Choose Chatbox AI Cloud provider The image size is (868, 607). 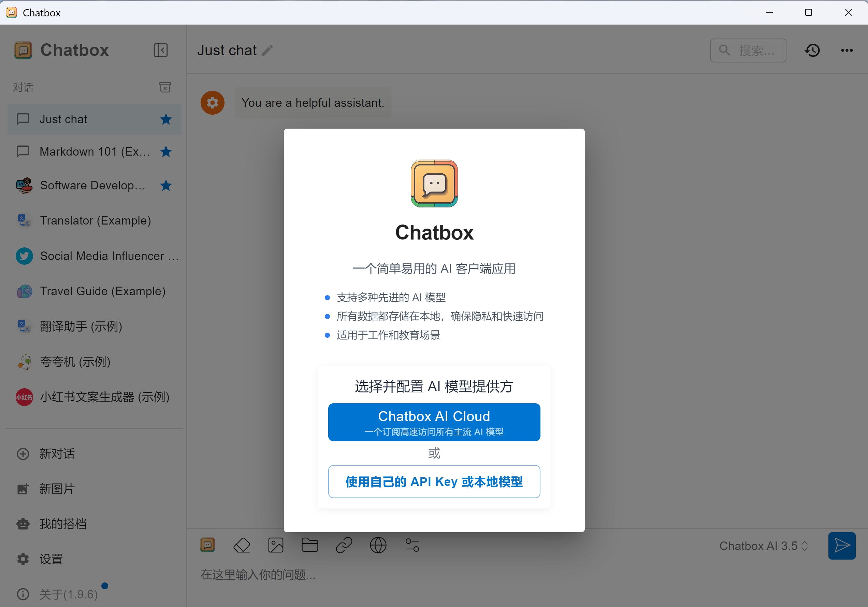(x=434, y=422)
